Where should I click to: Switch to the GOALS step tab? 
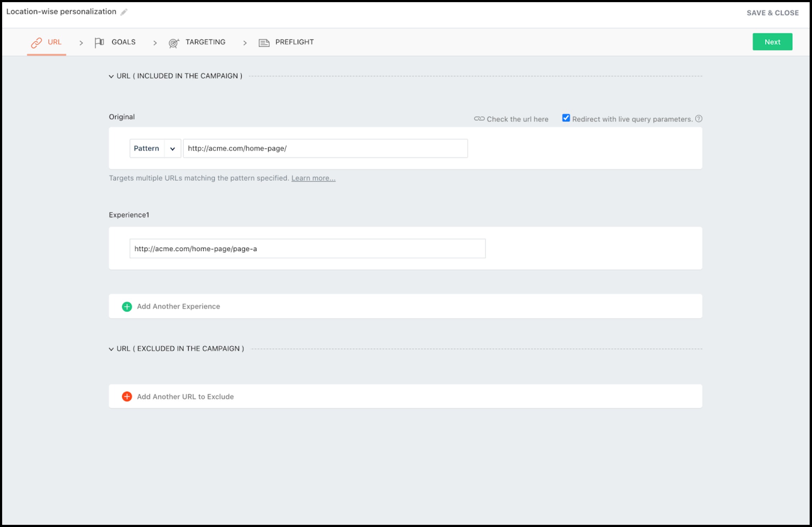click(123, 42)
